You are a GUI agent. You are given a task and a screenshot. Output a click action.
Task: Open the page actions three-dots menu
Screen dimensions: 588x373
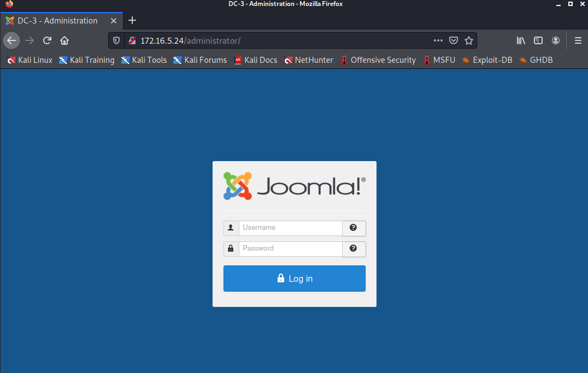coord(438,40)
